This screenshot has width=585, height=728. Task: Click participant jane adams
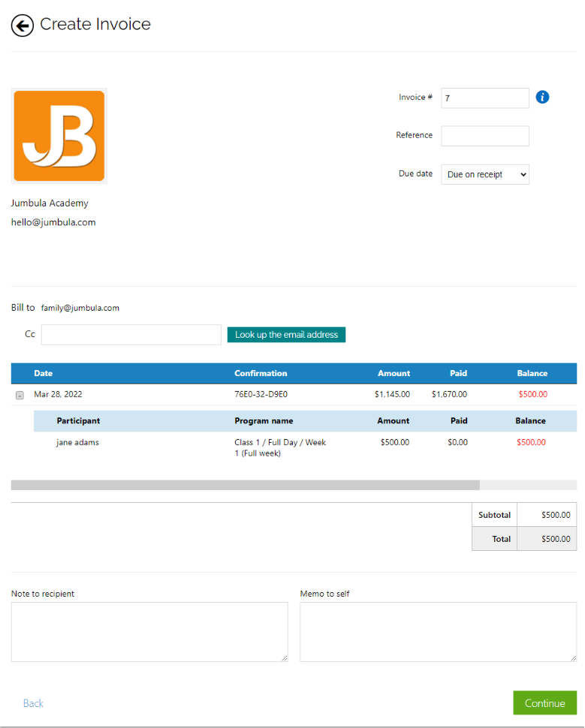click(x=77, y=443)
